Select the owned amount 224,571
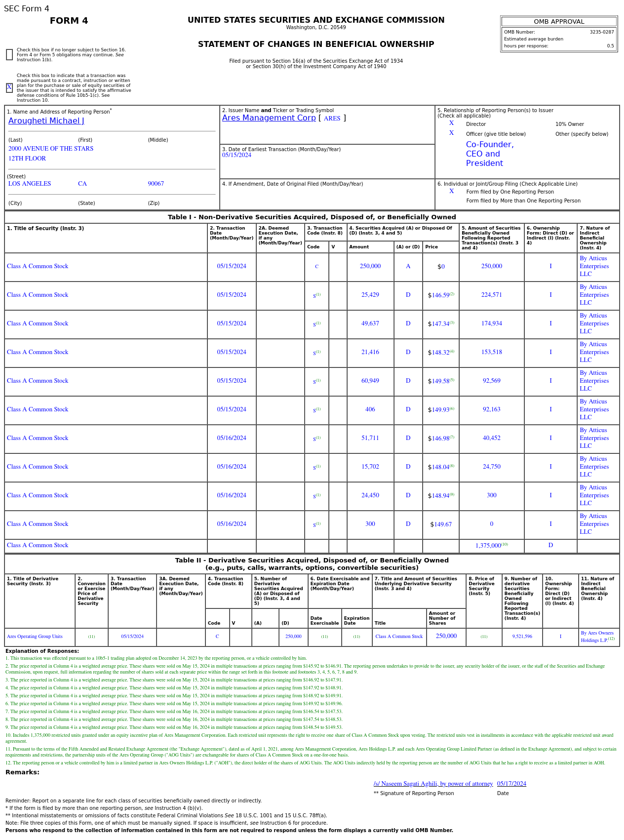 tap(492, 295)
